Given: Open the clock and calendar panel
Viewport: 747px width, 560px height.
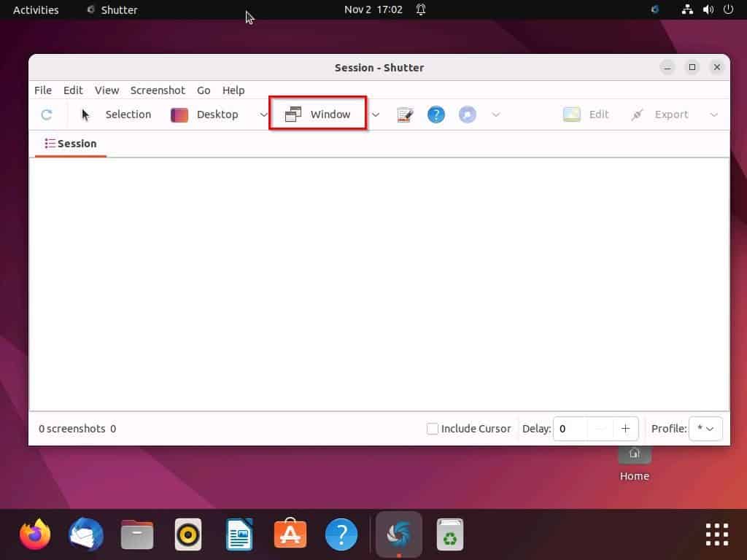Looking at the screenshot, I should [373, 9].
